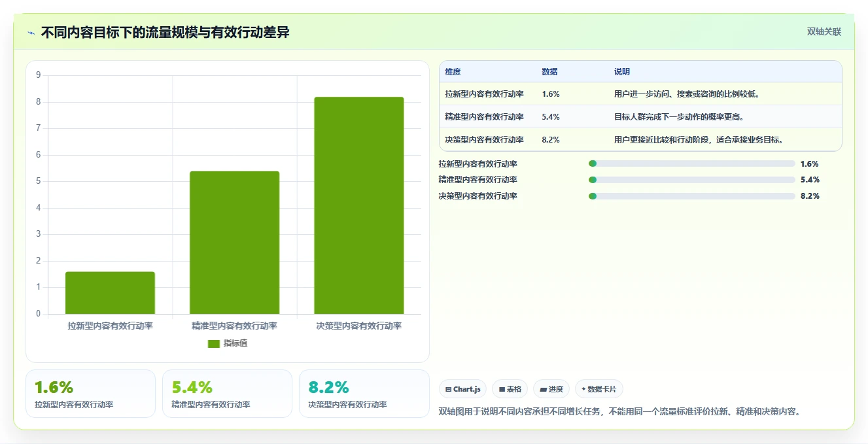Click the 1.6% data card
This screenshot has height=444, width=868.
pos(91,394)
